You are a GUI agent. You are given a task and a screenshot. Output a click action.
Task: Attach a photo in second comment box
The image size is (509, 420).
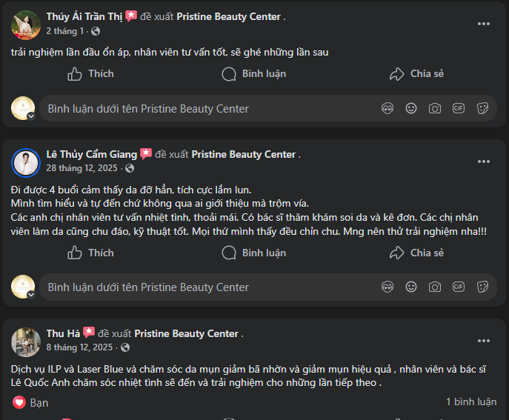pyautogui.click(x=435, y=287)
